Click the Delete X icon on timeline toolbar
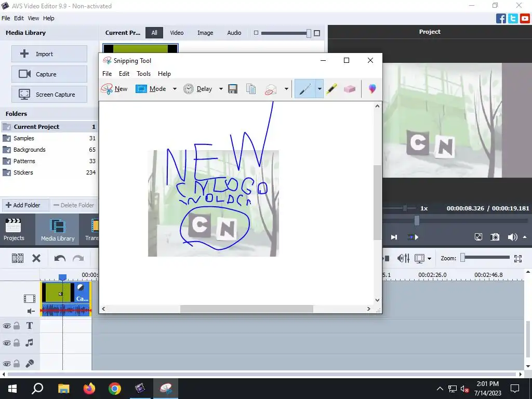The width and height of the screenshot is (532, 399). coord(36,259)
